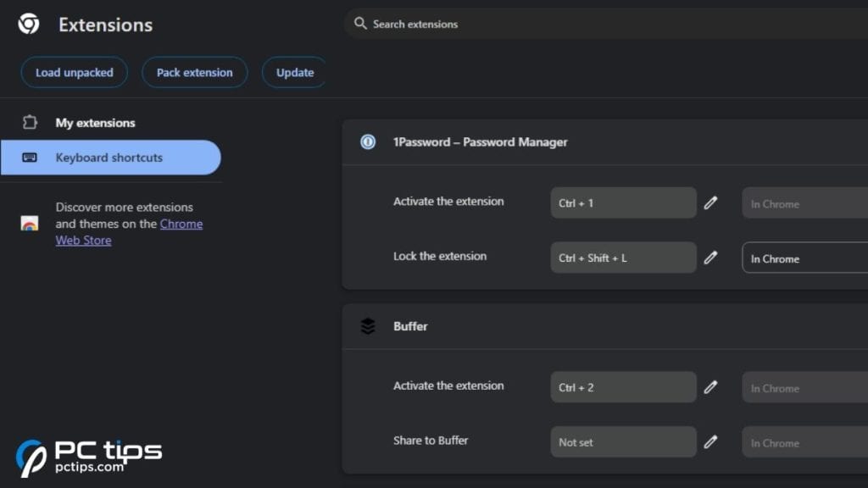Screen dimensions: 868x488
Task: Open the Chrome Web Store link
Action: click(181, 224)
